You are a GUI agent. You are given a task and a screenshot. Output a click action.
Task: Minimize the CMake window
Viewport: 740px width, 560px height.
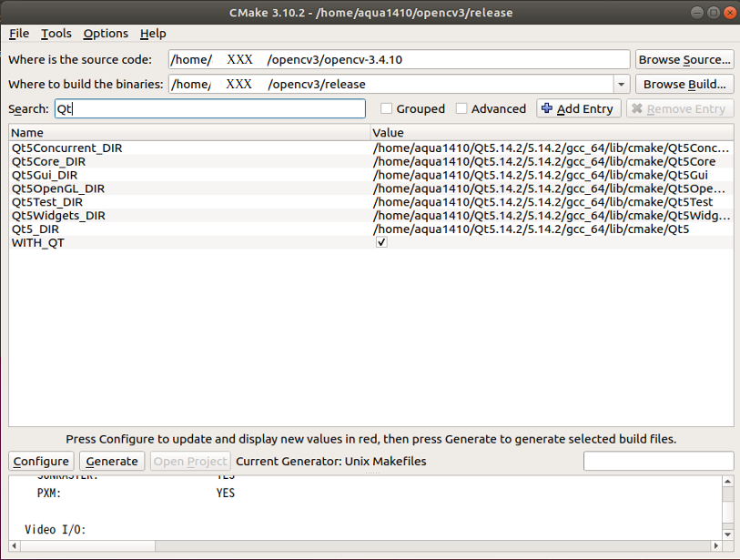point(697,12)
